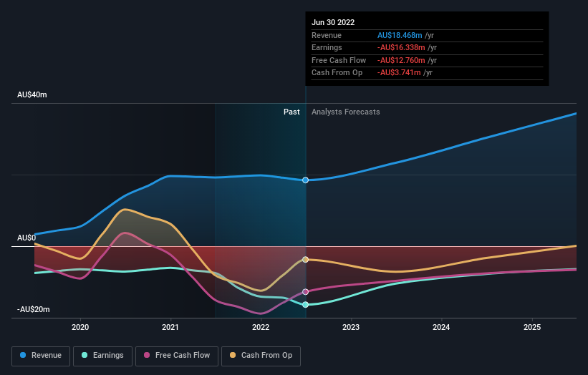Select the Earnings marker at Jun 2022
Viewport: 588px width, 375px height.
click(x=306, y=305)
